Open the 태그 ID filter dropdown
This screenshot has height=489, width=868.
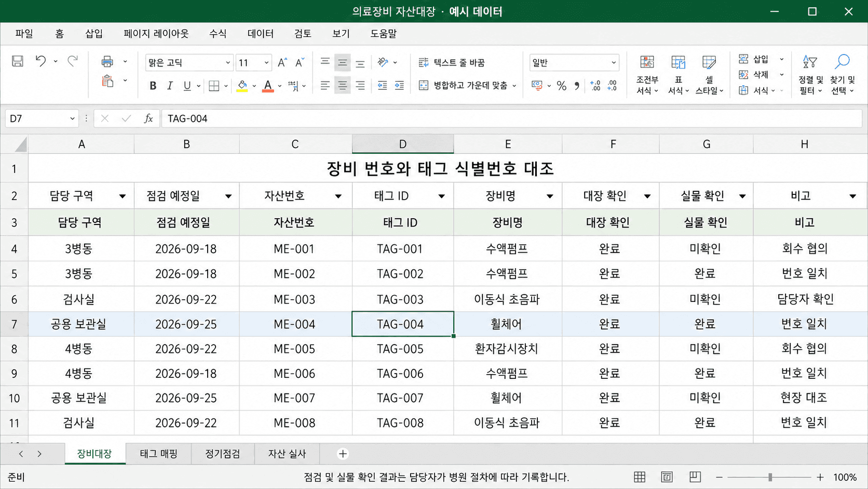point(442,196)
